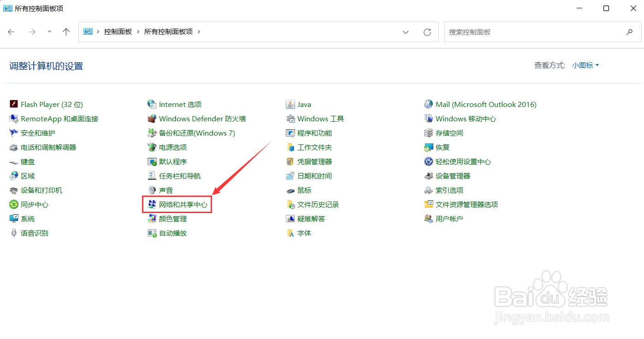Click the 字体 fonts icon
Screen dimensions: 644x339
click(x=290, y=233)
